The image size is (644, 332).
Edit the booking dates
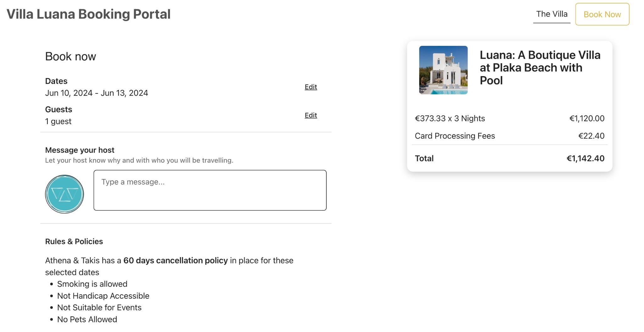[x=311, y=87]
